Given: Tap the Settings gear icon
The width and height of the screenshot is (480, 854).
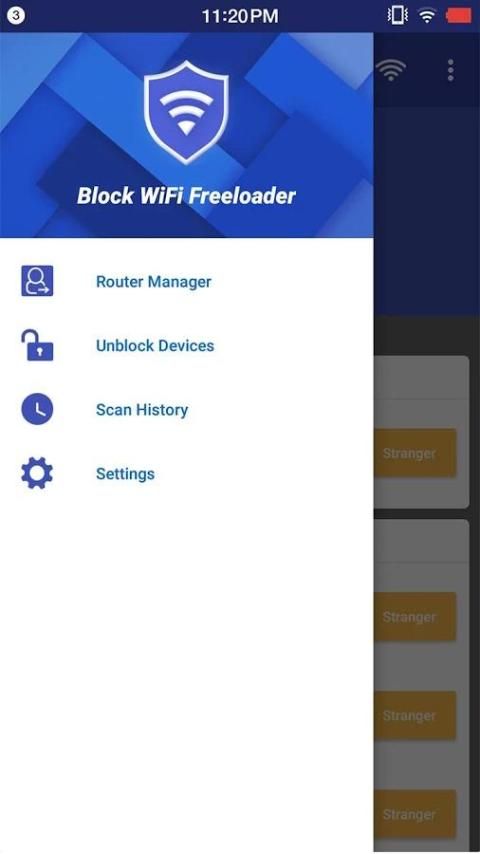Looking at the screenshot, I should [x=37, y=473].
